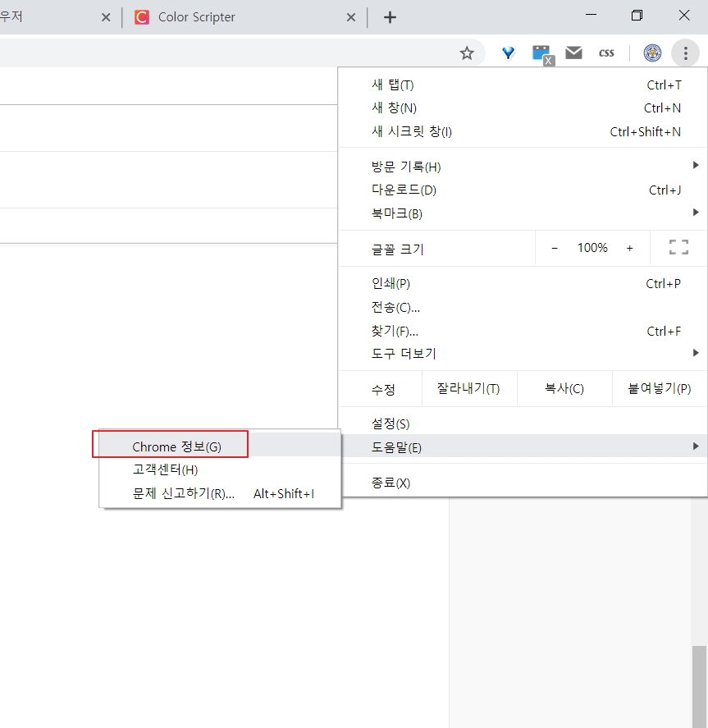Select 종료(X) exit option
This screenshot has height=728, width=708.
[x=523, y=483]
